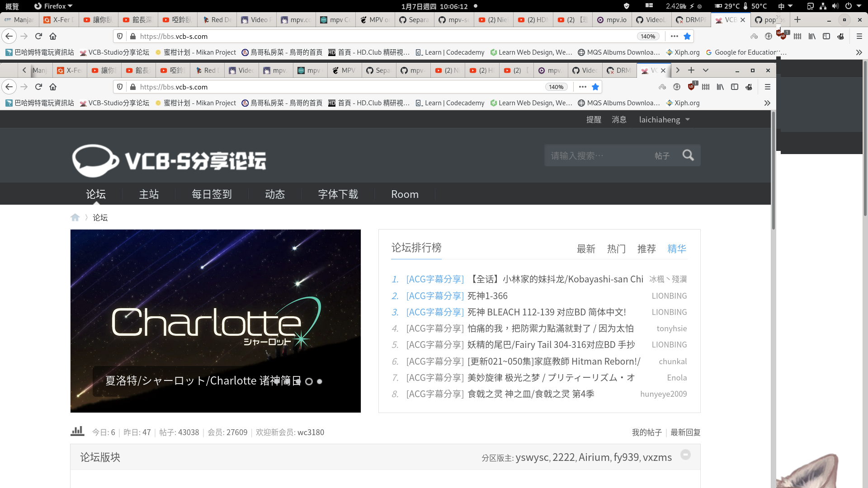Open the Charlotte banner image
Screen dimensions: 868x488
click(216, 321)
